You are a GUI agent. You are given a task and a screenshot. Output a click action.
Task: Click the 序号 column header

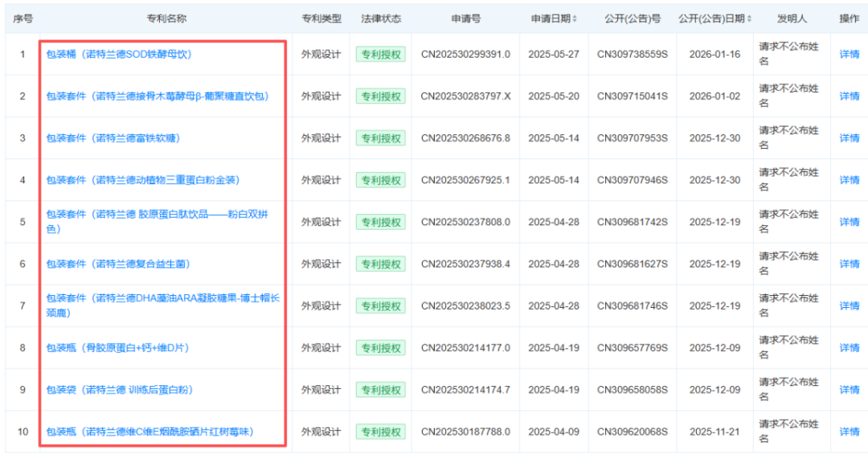(x=23, y=18)
